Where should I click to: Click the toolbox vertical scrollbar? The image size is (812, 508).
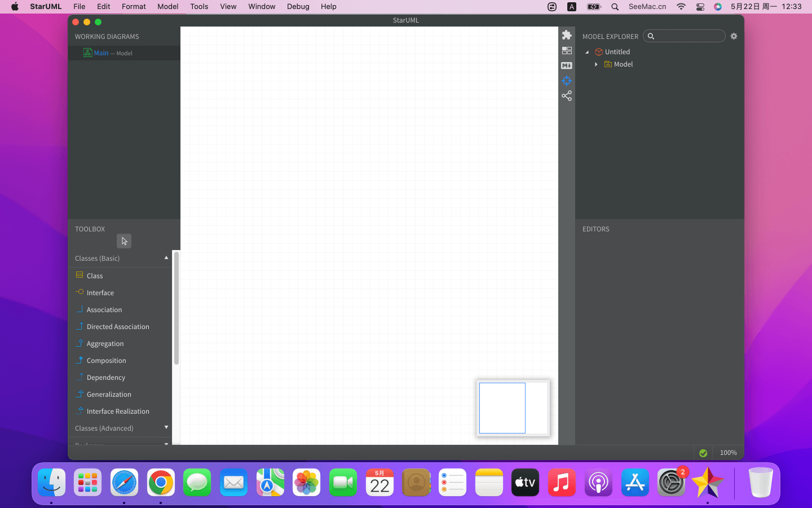click(x=176, y=308)
